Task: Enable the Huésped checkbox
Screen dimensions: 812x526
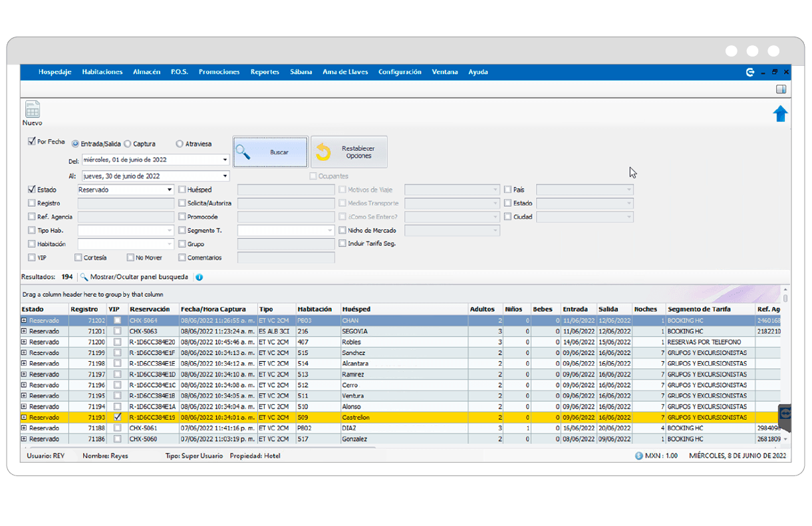Action: point(182,190)
